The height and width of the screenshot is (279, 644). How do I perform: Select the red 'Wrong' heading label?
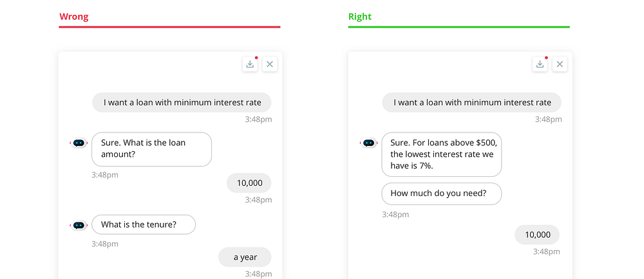pos(74,17)
